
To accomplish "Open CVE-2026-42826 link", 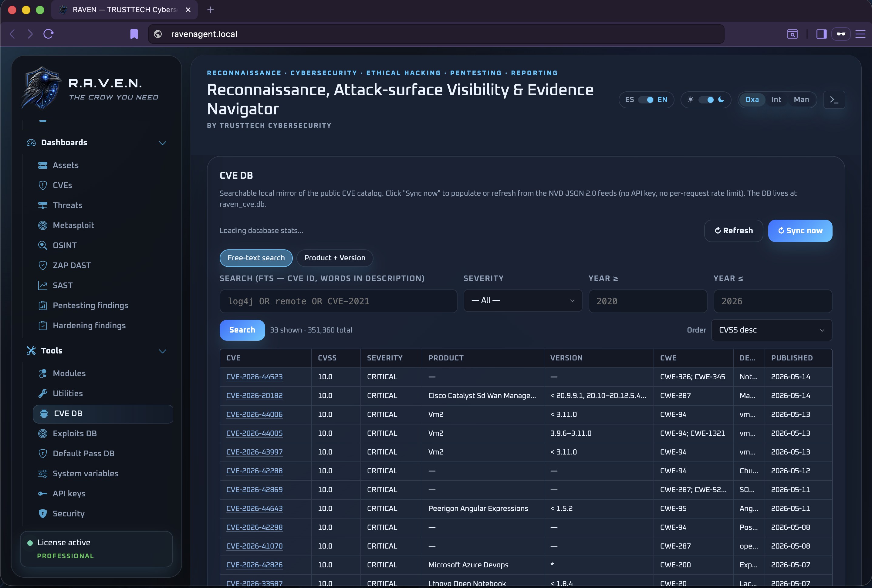I will click(x=254, y=565).
